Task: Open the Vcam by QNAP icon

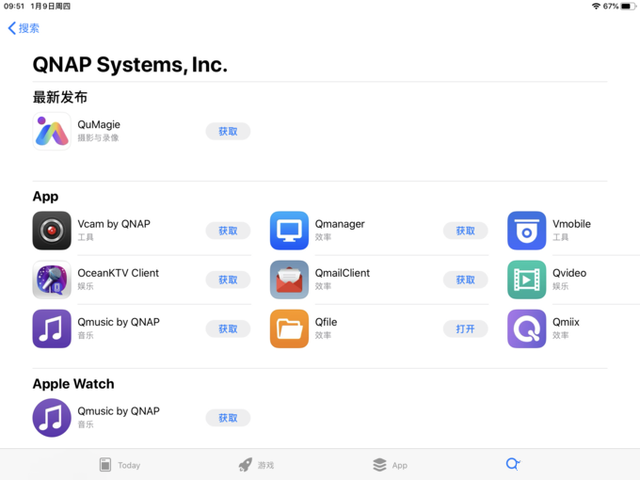Action: click(51, 230)
